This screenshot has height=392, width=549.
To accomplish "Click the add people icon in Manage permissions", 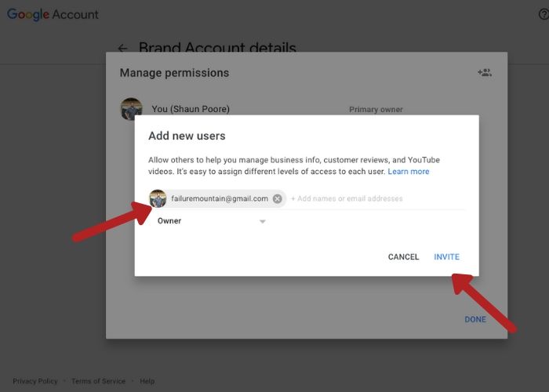I will 485,72.
